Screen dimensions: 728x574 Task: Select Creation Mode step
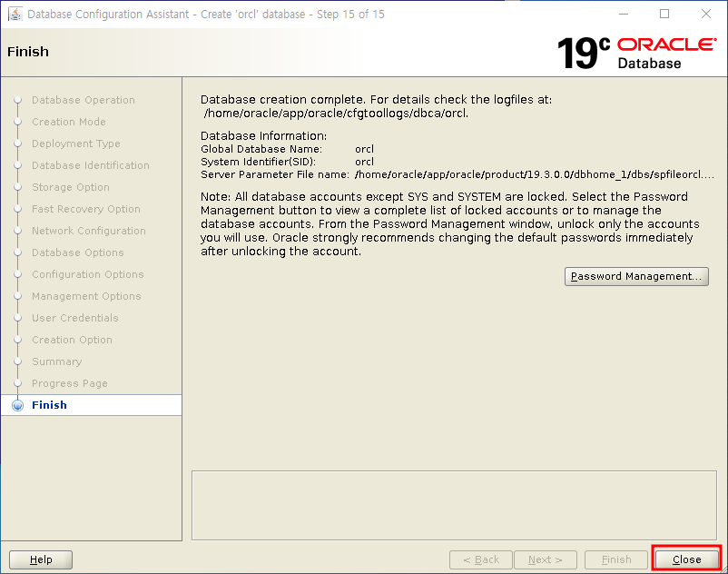(69, 122)
